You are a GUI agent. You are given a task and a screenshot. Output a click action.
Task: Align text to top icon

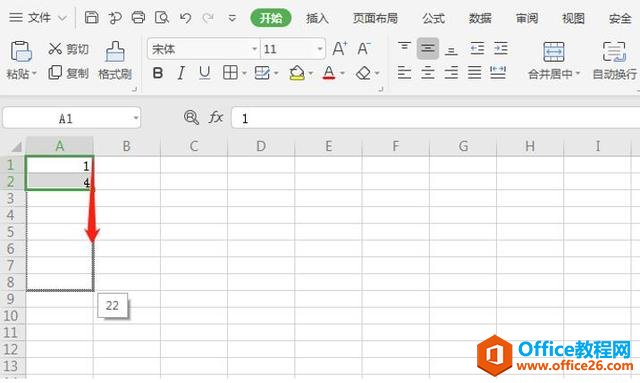point(404,48)
